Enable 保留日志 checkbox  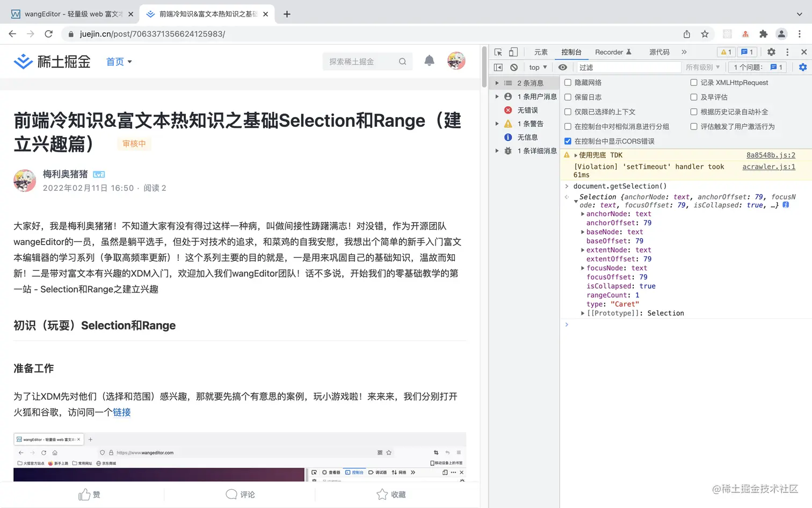[568, 97]
